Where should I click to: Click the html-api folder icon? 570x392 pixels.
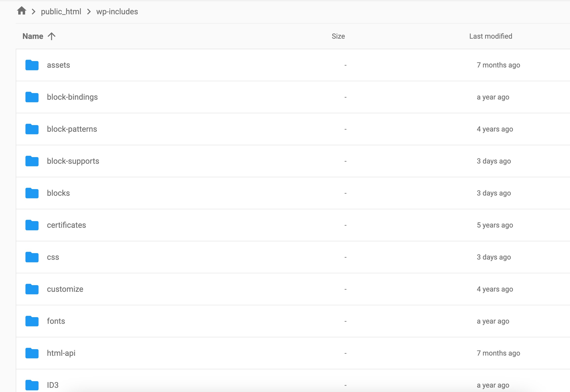click(32, 353)
